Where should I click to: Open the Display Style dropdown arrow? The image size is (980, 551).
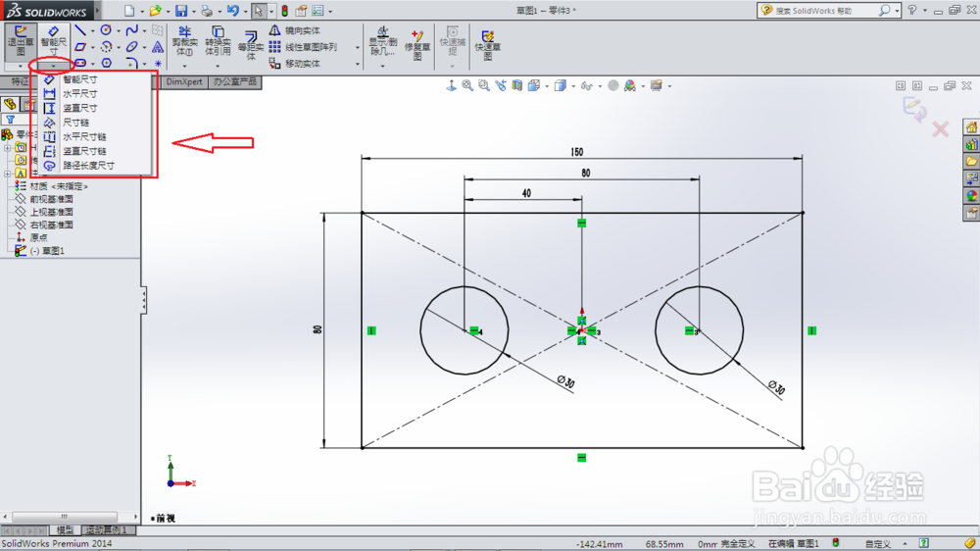click(573, 86)
